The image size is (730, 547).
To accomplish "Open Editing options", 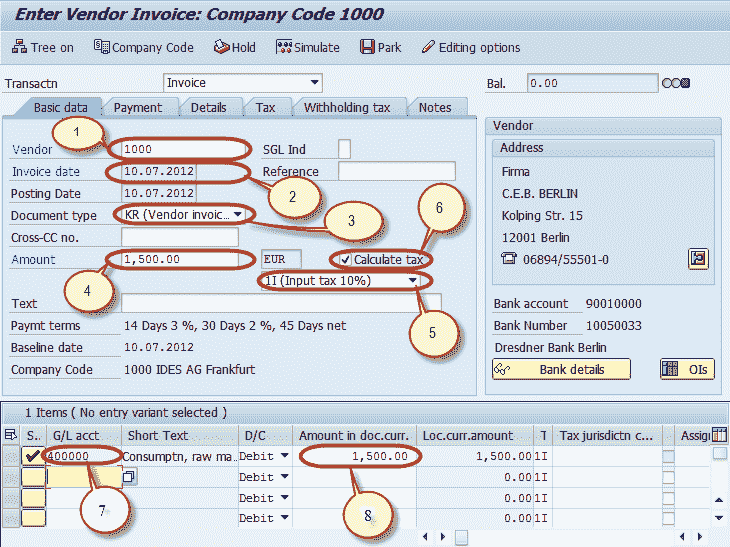I will click(x=471, y=47).
